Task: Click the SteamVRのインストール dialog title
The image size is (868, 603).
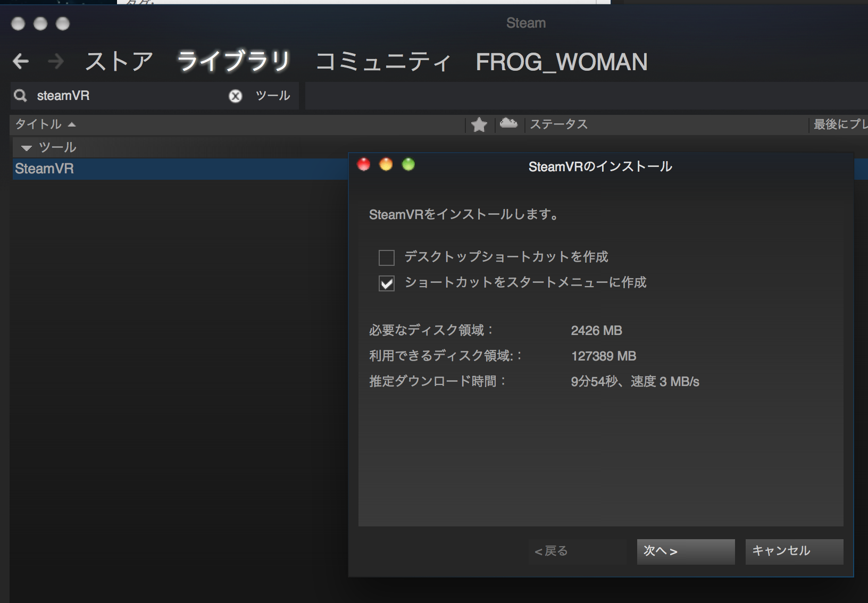Action: [x=600, y=167]
